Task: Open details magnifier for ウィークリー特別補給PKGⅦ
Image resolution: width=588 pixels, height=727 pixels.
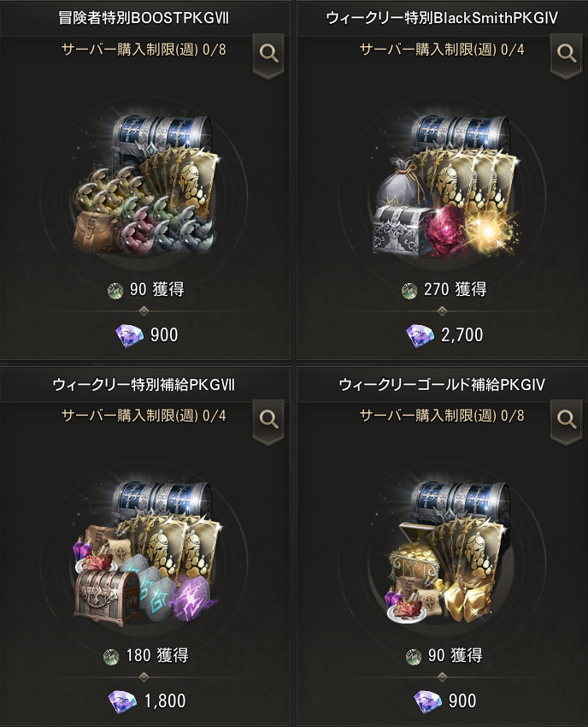Action: click(268, 420)
